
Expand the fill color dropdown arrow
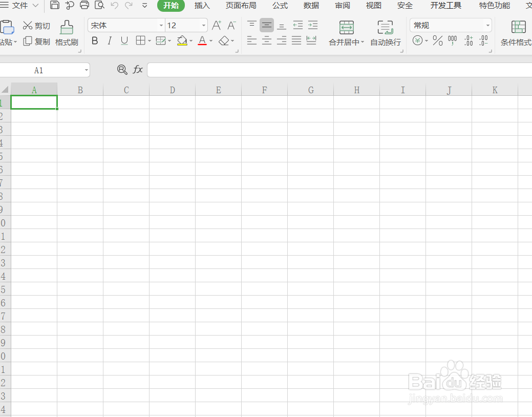point(191,41)
